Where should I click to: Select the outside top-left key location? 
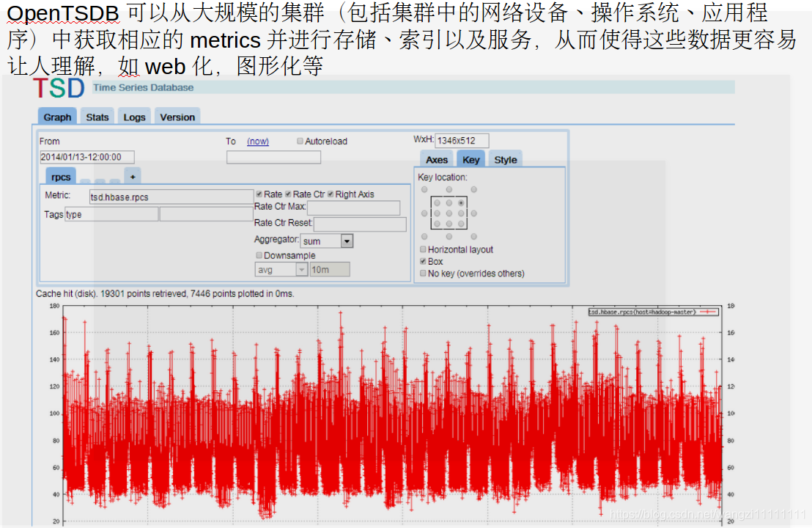[x=424, y=190]
